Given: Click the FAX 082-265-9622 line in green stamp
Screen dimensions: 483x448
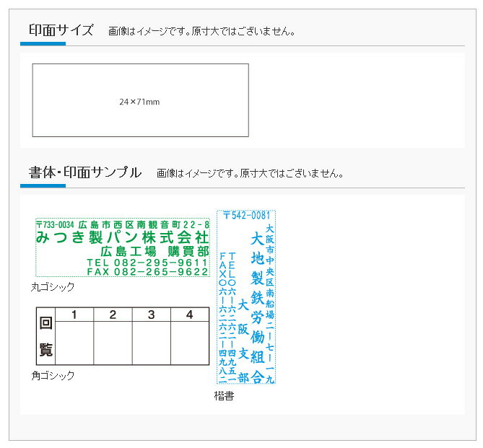Looking at the screenshot, I should 147,272.
